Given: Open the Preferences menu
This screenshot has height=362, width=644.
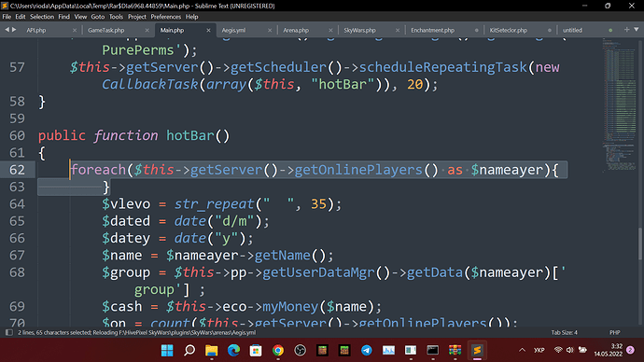Looking at the screenshot, I should (165, 17).
